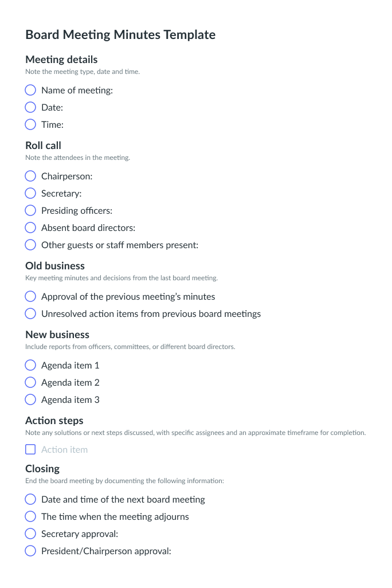
Task: Mark 'Unresolved action items' circle
Action: pos(30,313)
